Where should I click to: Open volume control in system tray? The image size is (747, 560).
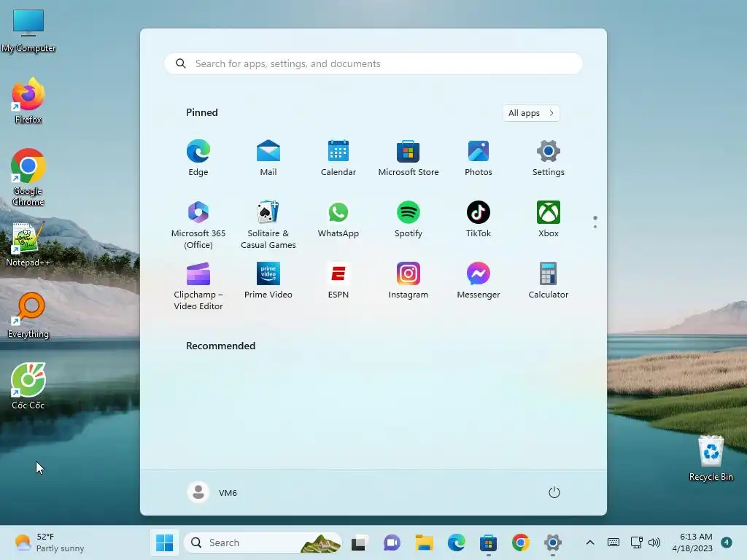[x=654, y=542]
